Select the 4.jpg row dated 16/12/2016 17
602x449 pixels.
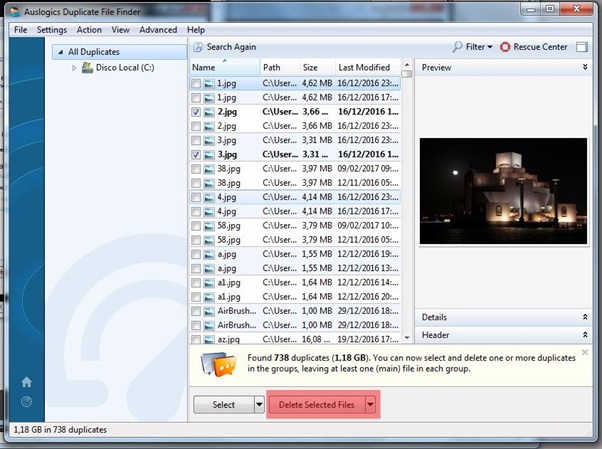click(x=295, y=212)
